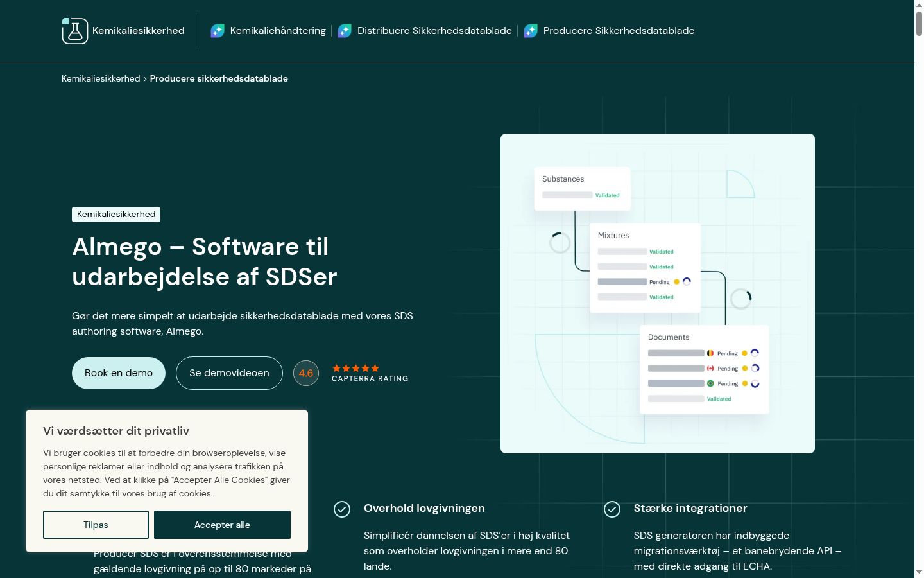Click the Overhold lovgivningen heading

[x=424, y=508]
